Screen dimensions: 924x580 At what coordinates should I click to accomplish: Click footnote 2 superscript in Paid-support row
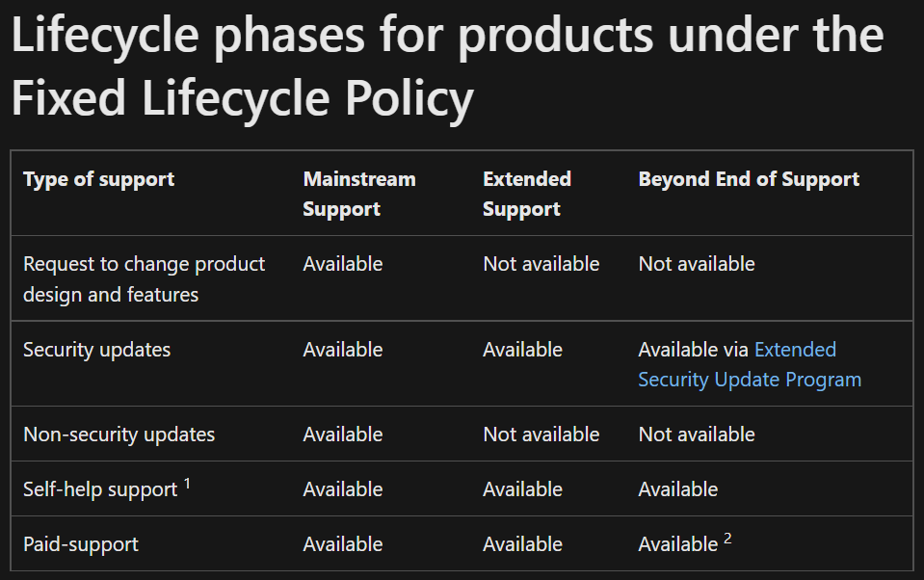pyautogui.click(x=727, y=539)
